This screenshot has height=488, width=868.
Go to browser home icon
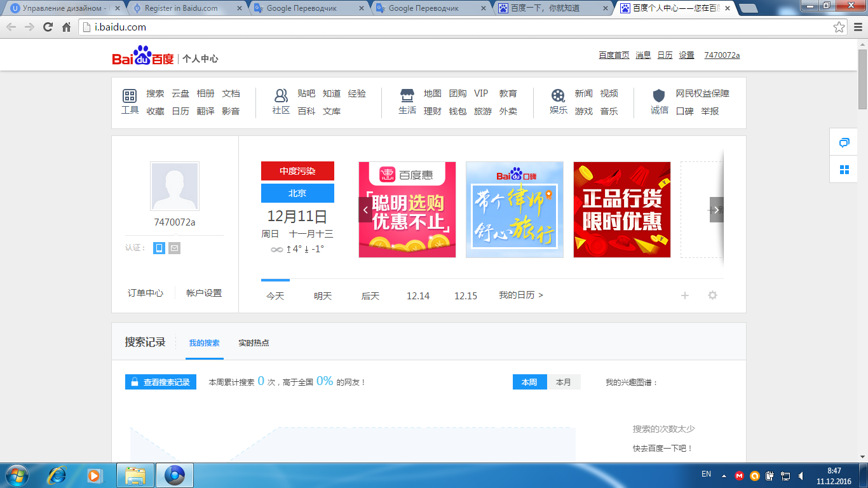click(66, 27)
